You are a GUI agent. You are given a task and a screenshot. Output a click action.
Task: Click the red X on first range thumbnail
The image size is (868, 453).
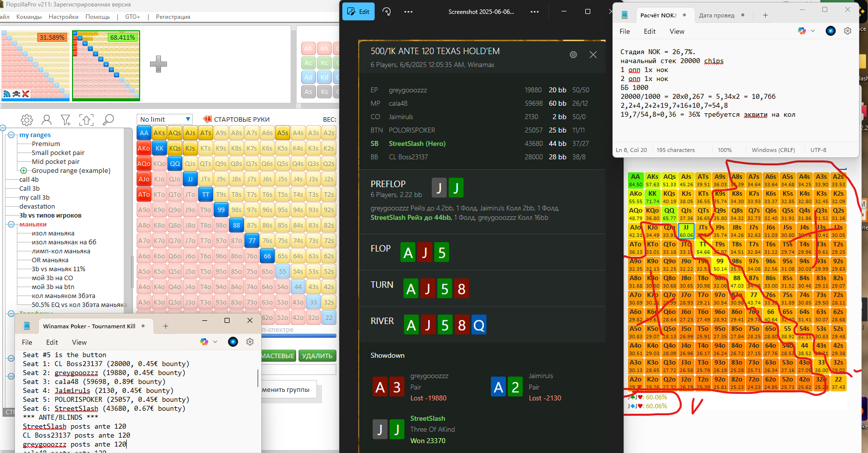coord(26,94)
